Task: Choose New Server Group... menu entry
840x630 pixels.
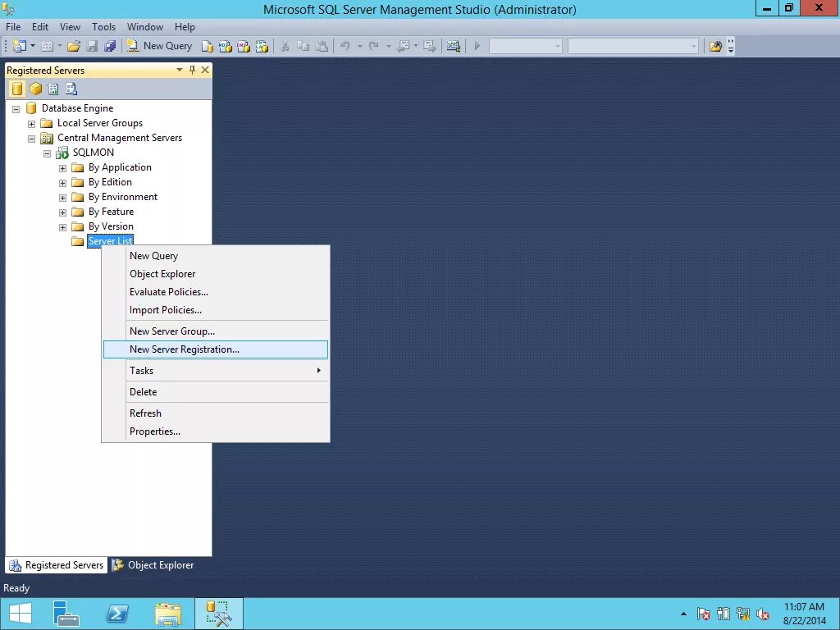Action: coord(216,331)
